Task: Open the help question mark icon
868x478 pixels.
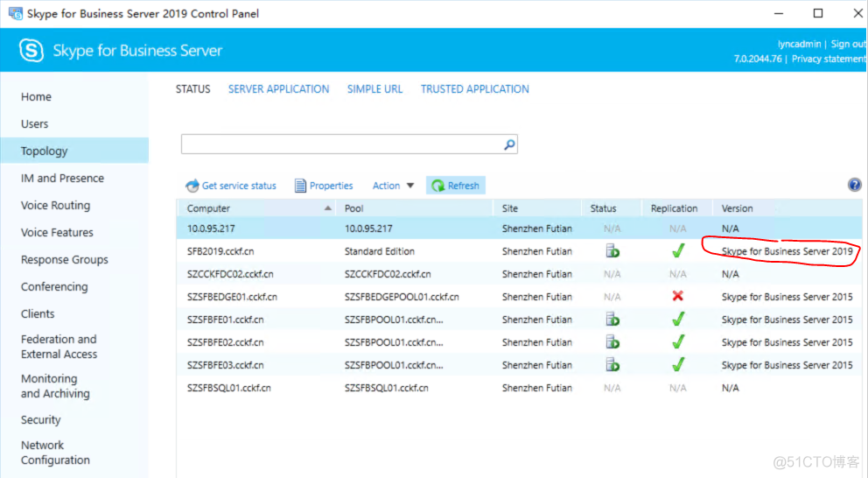Action: click(854, 185)
